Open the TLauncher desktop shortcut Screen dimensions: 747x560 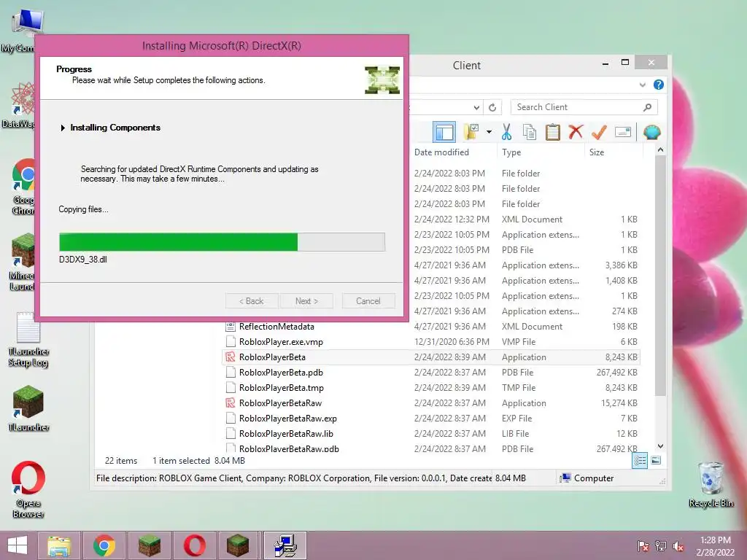(x=28, y=408)
